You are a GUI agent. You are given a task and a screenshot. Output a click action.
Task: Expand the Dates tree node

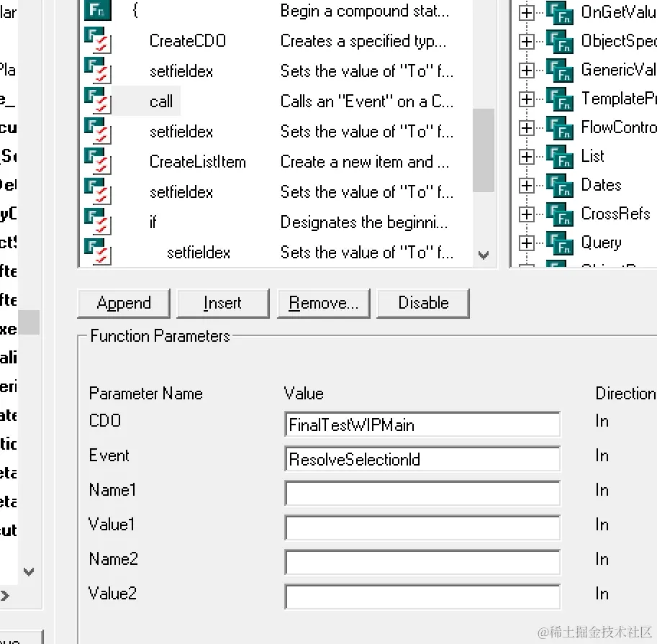(526, 185)
